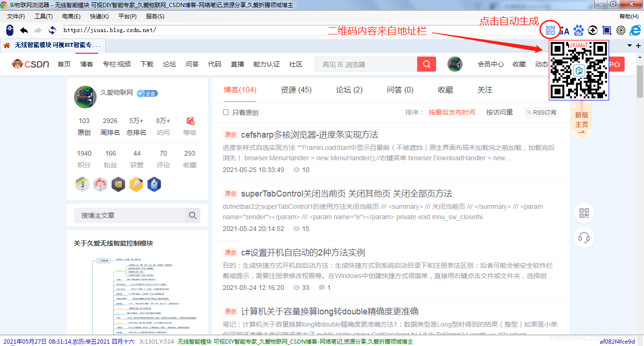Screen dimensions: 644x346
Task: Open the 服务(S) menu
Action: pyautogui.click(x=155, y=16)
